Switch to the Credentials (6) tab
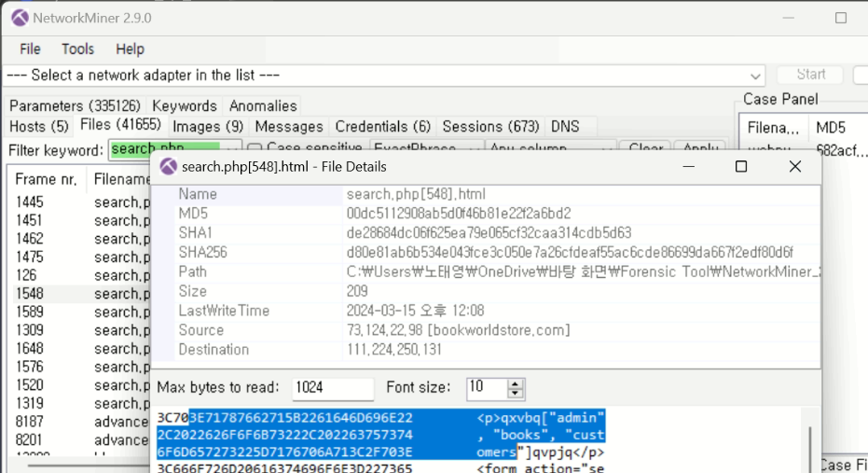Screen dimensions: 868x473 pyautogui.click(x=382, y=126)
